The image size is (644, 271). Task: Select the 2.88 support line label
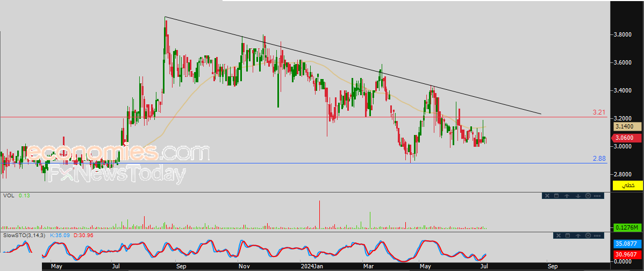(599, 159)
